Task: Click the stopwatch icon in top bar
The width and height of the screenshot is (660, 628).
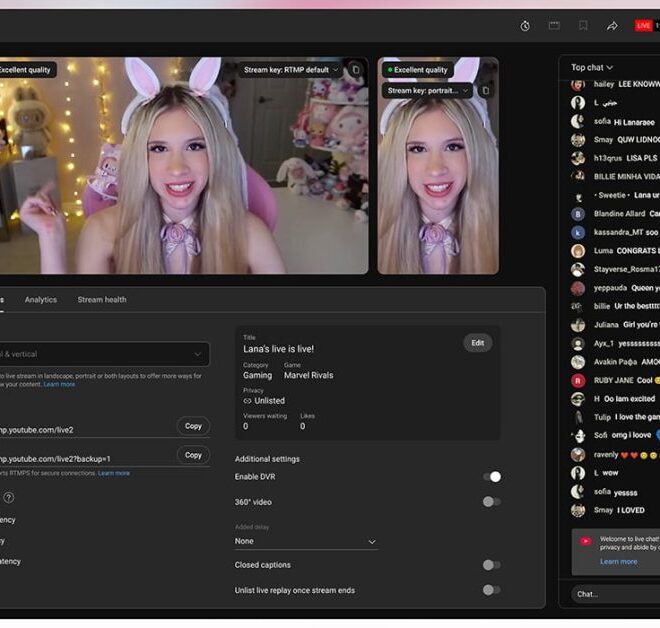Action: (525, 26)
